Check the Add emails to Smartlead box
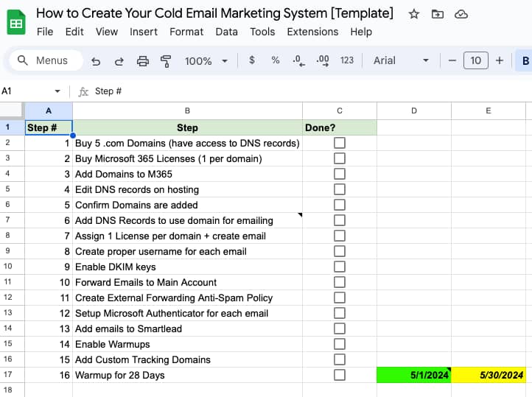Image resolution: width=532 pixels, height=397 pixels. tap(339, 329)
